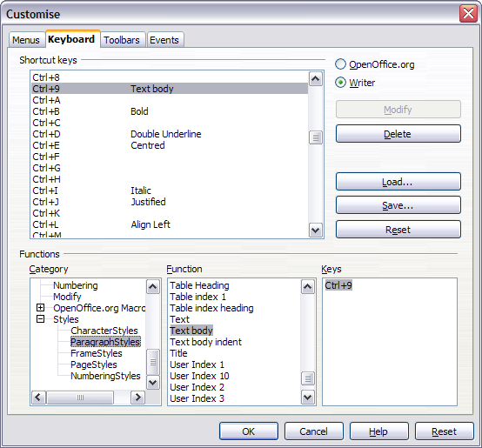The width and height of the screenshot is (482, 448).
Task: Click down arrow of Shortcut keys scrollbar
Action: coord(316,230)
